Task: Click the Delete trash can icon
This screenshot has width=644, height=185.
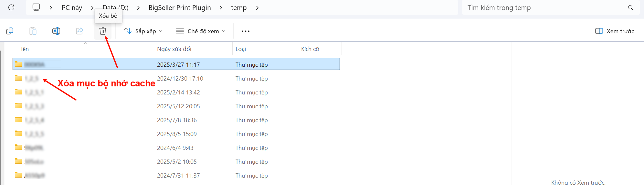Action: [103, 31]
